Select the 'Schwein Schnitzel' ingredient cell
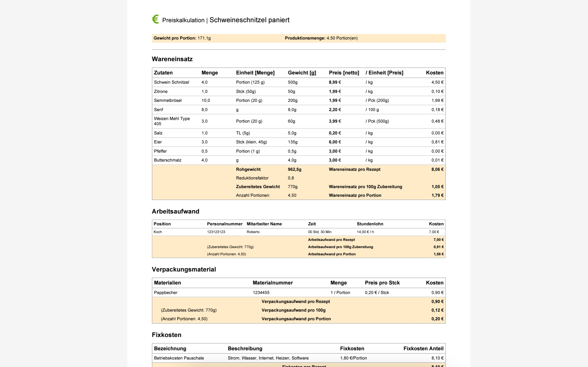This screenshot has width=588, height=367. click(171, 82)
